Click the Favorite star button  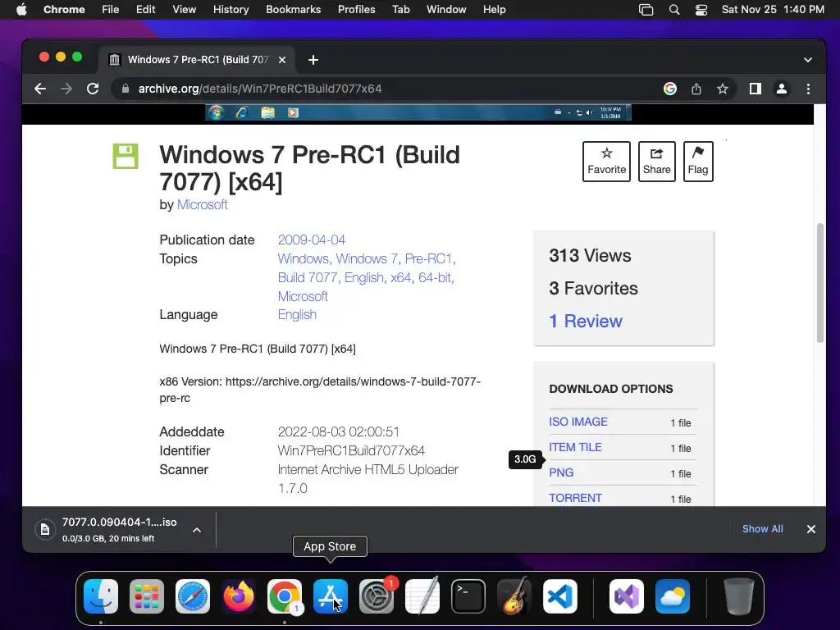606,162
